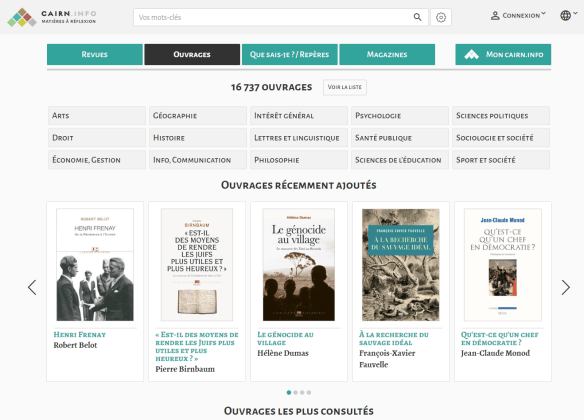Click À la recherche du sauvage idéal link
This screenshot has width=584, height=420.
(394, 338)
